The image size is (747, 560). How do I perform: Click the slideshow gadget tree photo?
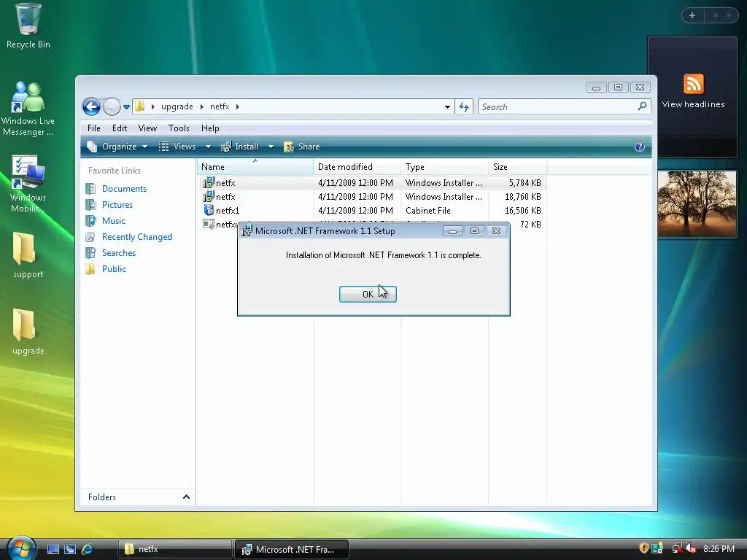pyautogui.click(x=697, y=204)
